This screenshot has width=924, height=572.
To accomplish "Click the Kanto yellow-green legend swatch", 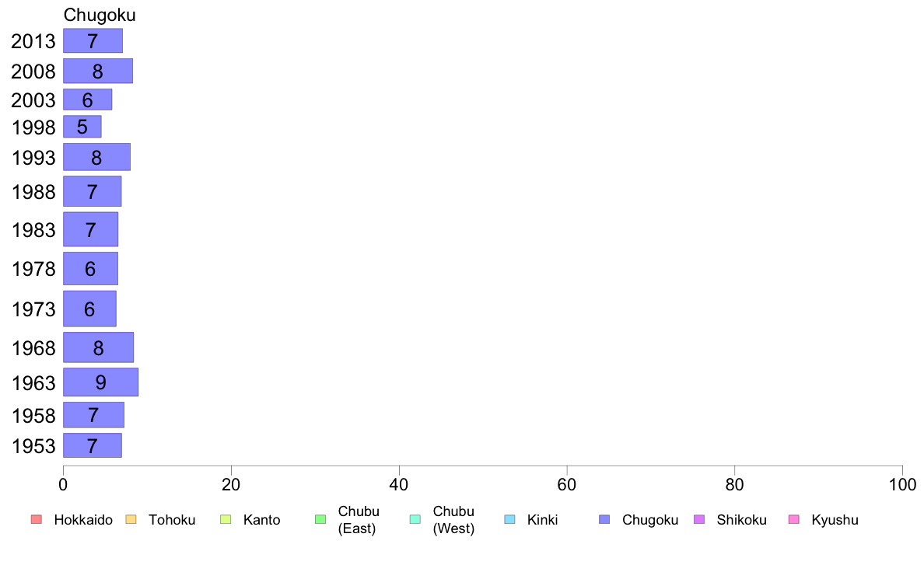I will (226, 519).
